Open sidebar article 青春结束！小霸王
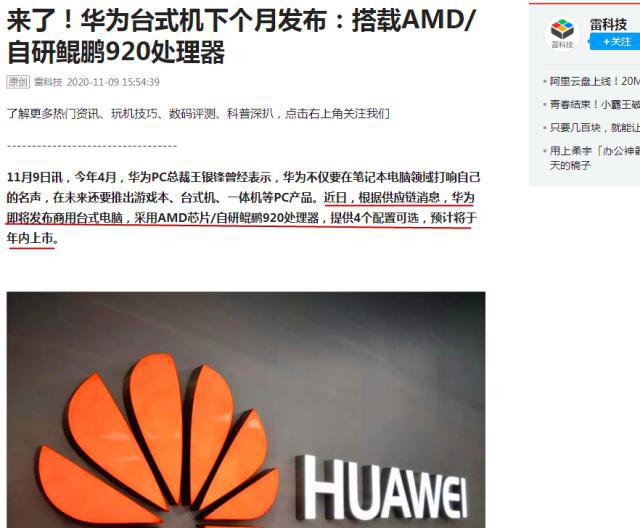 coord(595,105)
